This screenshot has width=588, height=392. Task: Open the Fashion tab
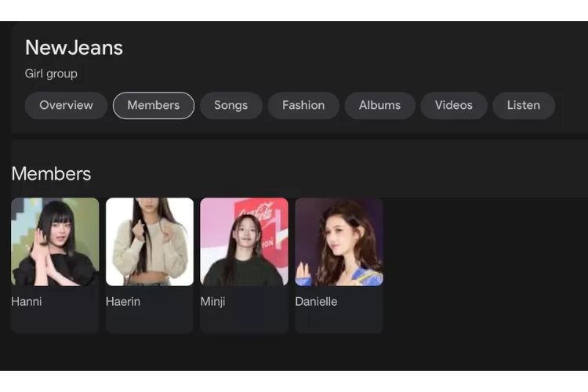click(303, 105)
